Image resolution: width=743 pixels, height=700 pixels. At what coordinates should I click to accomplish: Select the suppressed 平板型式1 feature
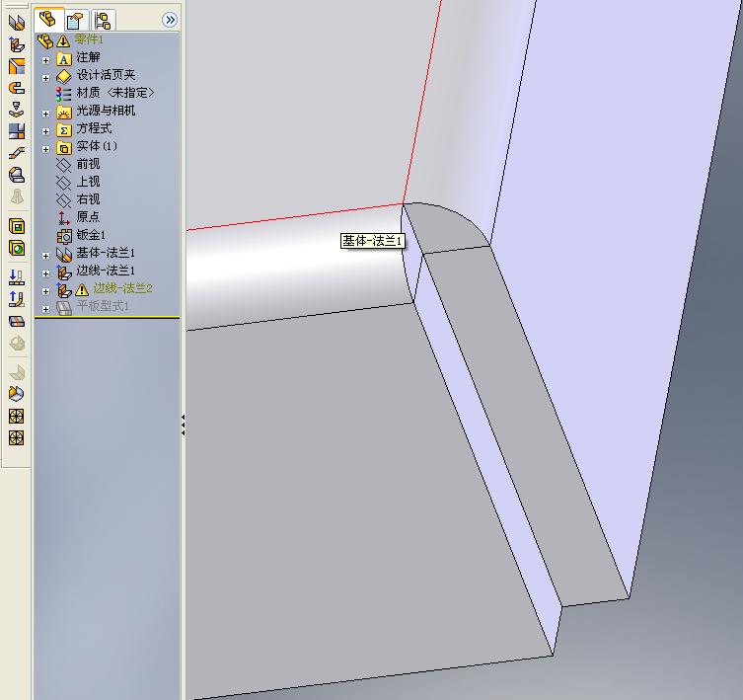[103, 306]
